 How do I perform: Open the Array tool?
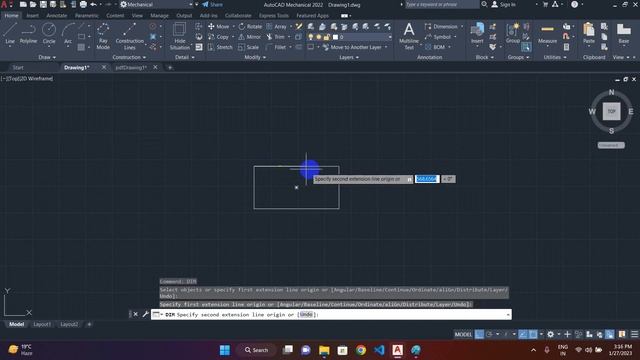pyautogui.click(x=276, y=27)
